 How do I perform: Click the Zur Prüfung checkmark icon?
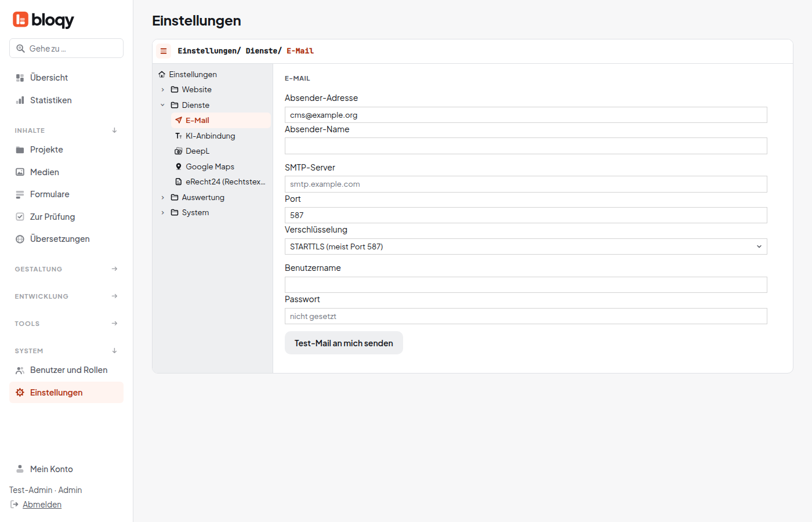tap(20, 217)
